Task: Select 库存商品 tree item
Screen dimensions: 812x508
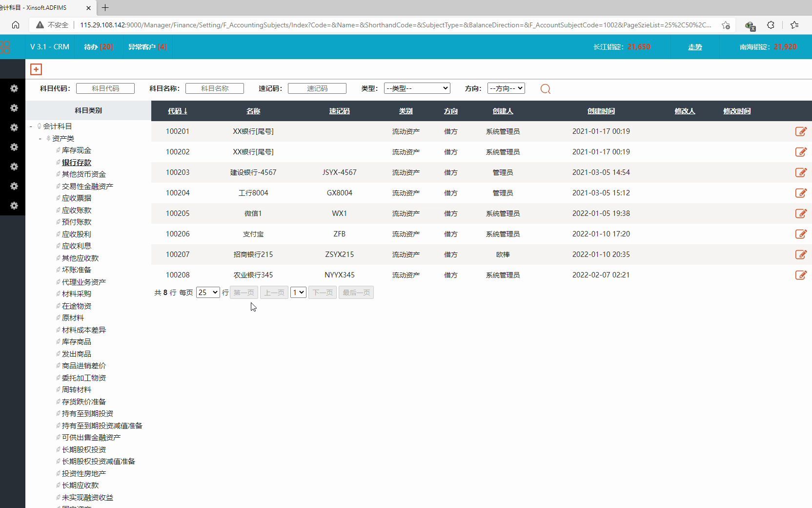Action: point(77,342)
